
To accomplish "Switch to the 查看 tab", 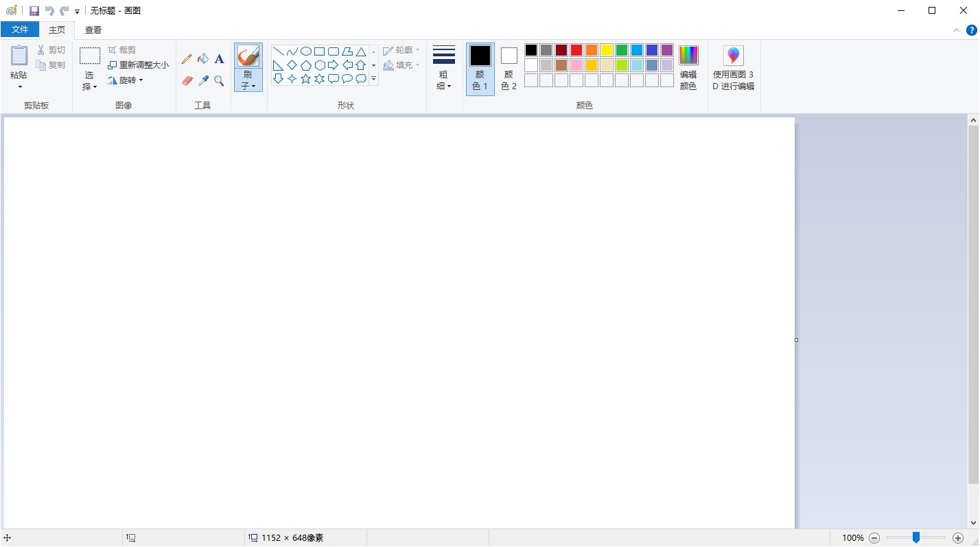I will pos(93,30).
